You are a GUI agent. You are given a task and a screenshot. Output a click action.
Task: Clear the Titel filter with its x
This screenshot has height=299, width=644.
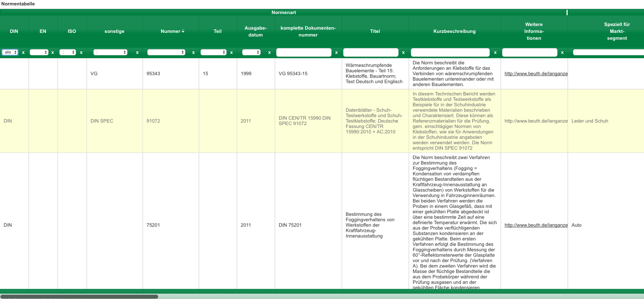coord(403,52)
